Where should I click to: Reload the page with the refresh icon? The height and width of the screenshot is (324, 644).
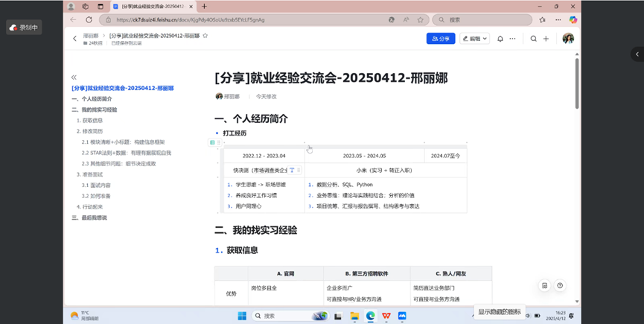[x=89, y=19]
